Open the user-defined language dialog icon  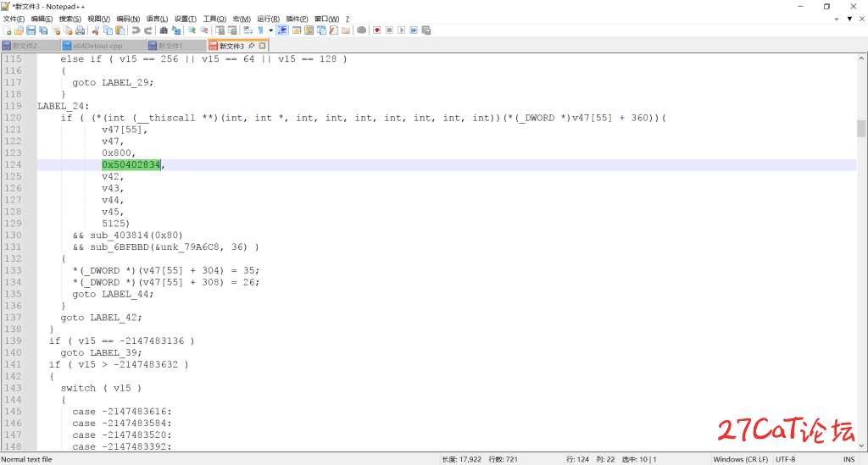coord(297,30)
